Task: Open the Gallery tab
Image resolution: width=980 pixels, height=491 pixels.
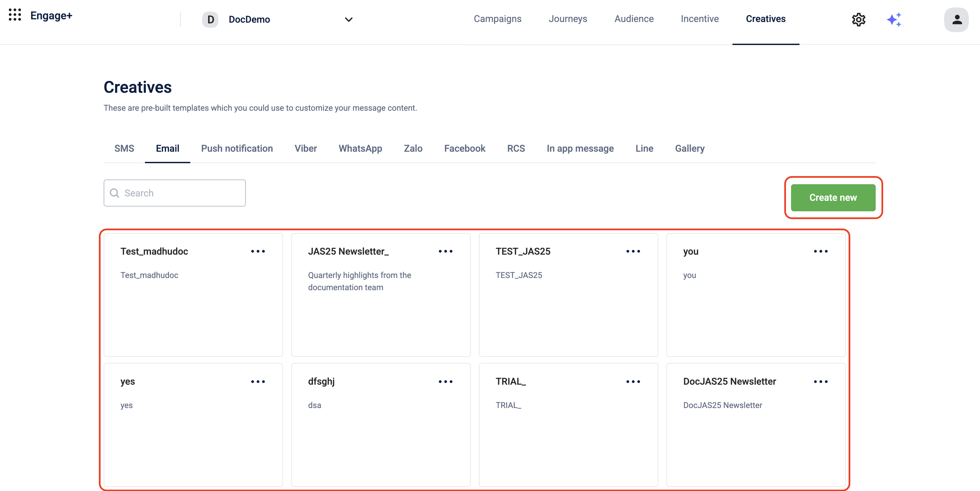Action: click(689, 148)
